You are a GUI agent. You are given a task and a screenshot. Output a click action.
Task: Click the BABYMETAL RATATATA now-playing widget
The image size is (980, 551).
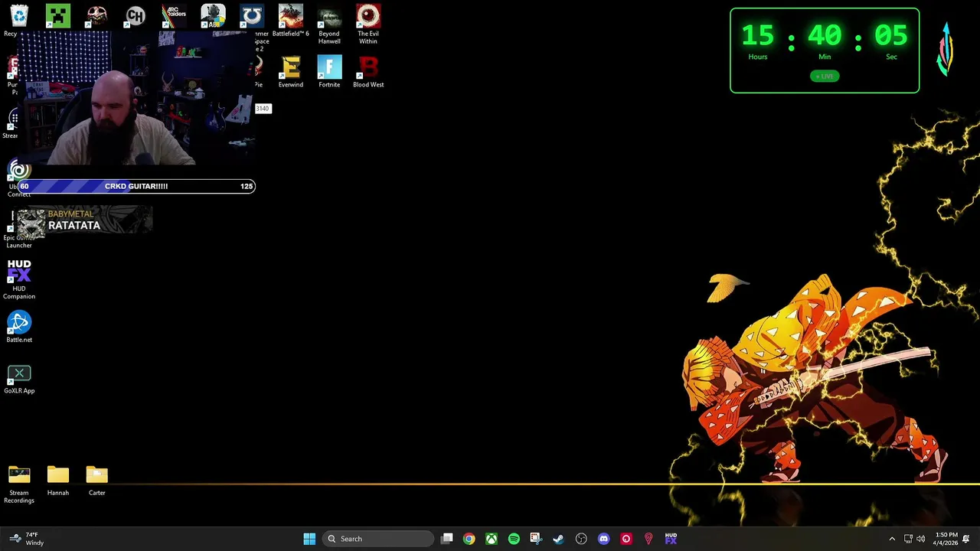tap(84, 220)
